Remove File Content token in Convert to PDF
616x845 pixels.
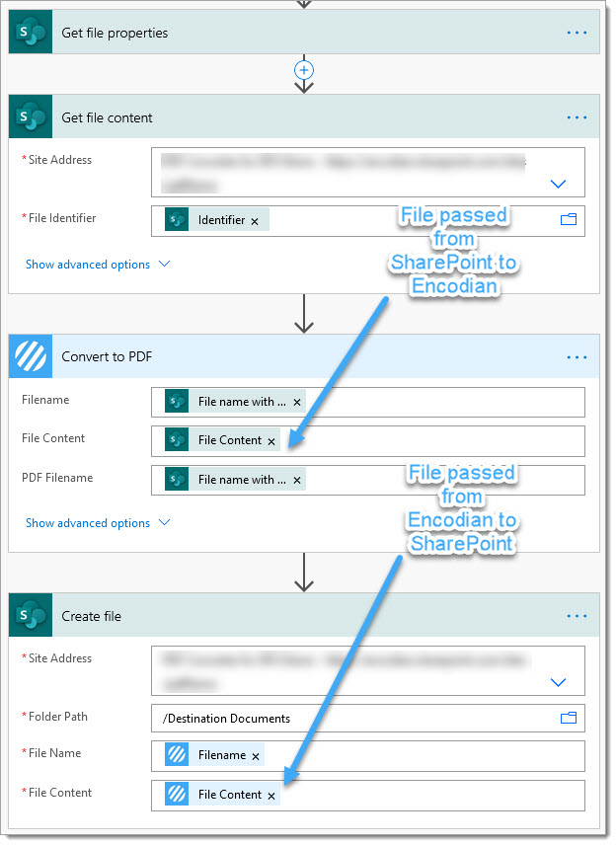coord(271,441)
